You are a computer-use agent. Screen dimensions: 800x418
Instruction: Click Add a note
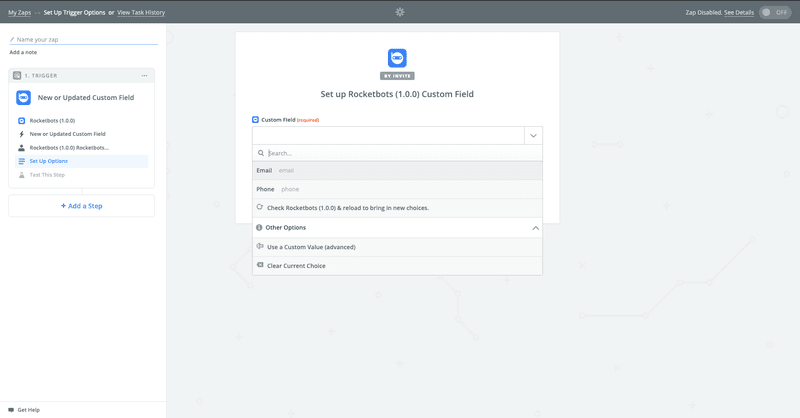[x=23, y=52]
